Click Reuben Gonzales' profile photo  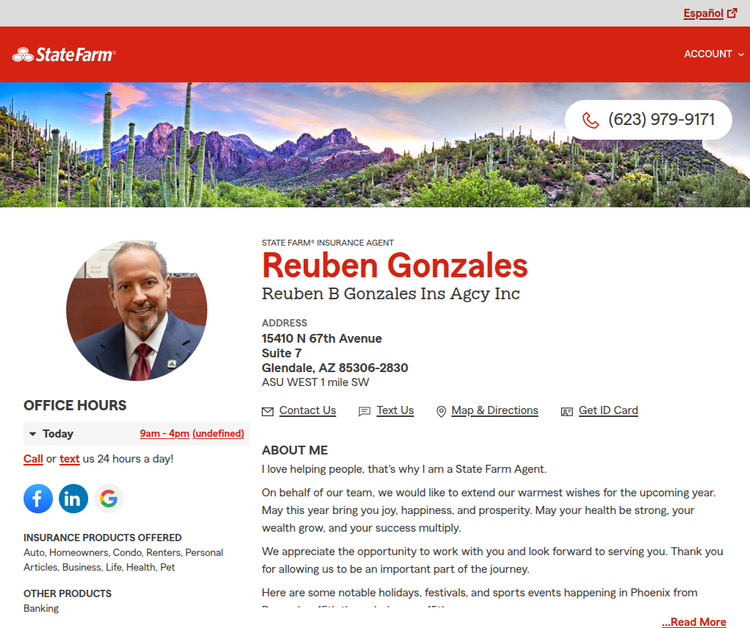[137, 310]
